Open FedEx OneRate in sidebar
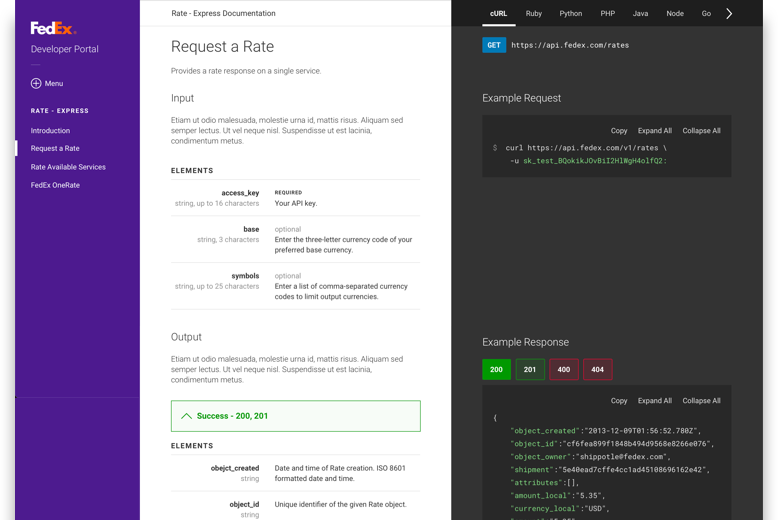 tap(55, 185)
